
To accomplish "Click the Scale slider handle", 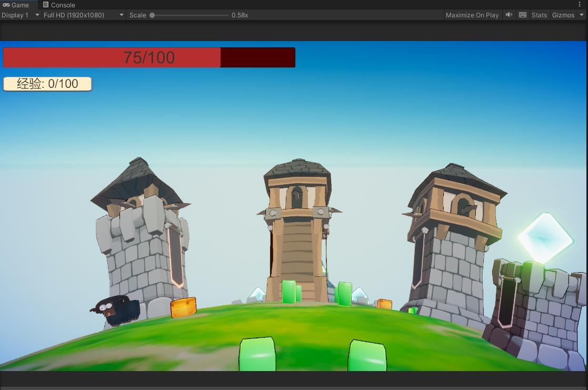I will pyautogui.click(x=152, y=15).
